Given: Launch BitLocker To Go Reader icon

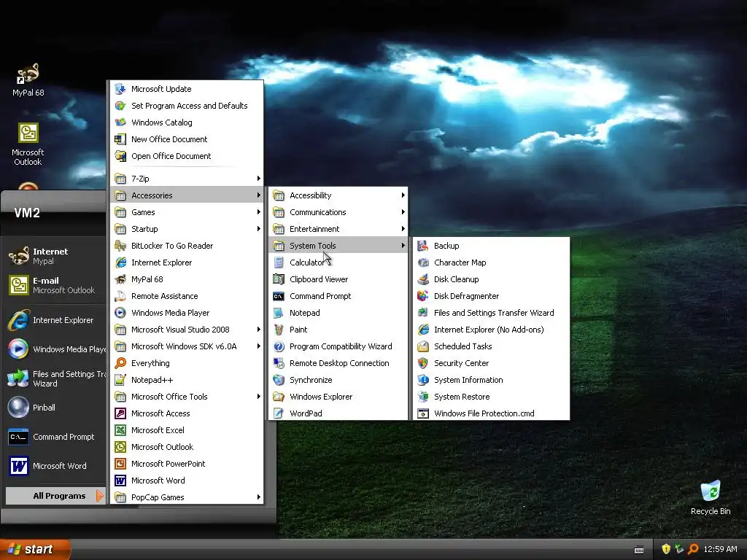Looking at the screenshot, I should [x=120, y=246].
